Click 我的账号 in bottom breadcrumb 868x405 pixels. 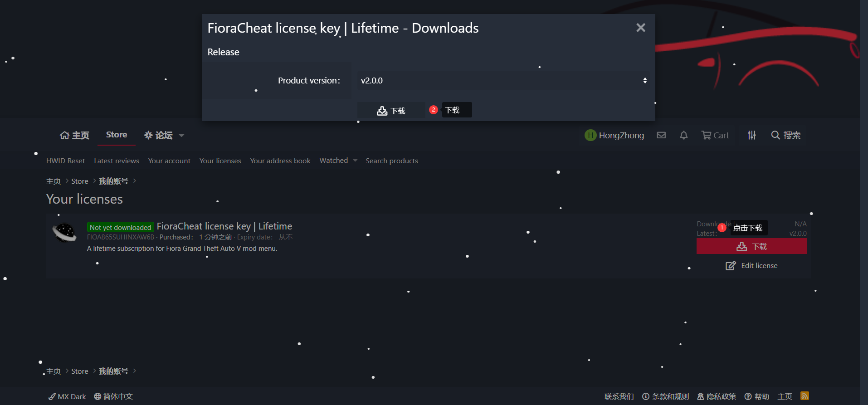pos(113,371)
